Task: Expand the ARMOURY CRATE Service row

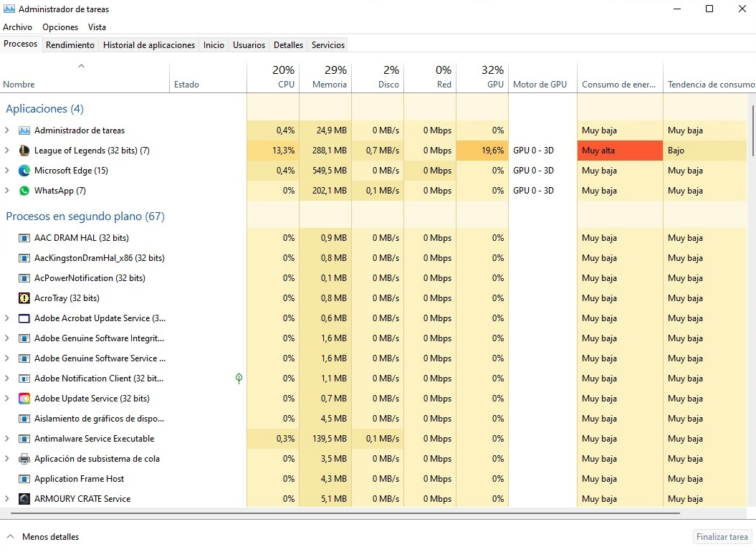Action: click(x=6, y=499)
